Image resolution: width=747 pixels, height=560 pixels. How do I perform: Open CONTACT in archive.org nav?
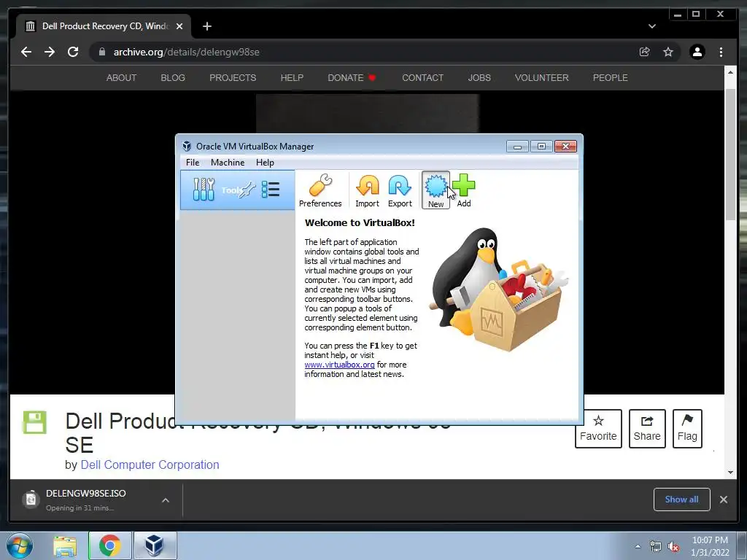click(422, 77)
